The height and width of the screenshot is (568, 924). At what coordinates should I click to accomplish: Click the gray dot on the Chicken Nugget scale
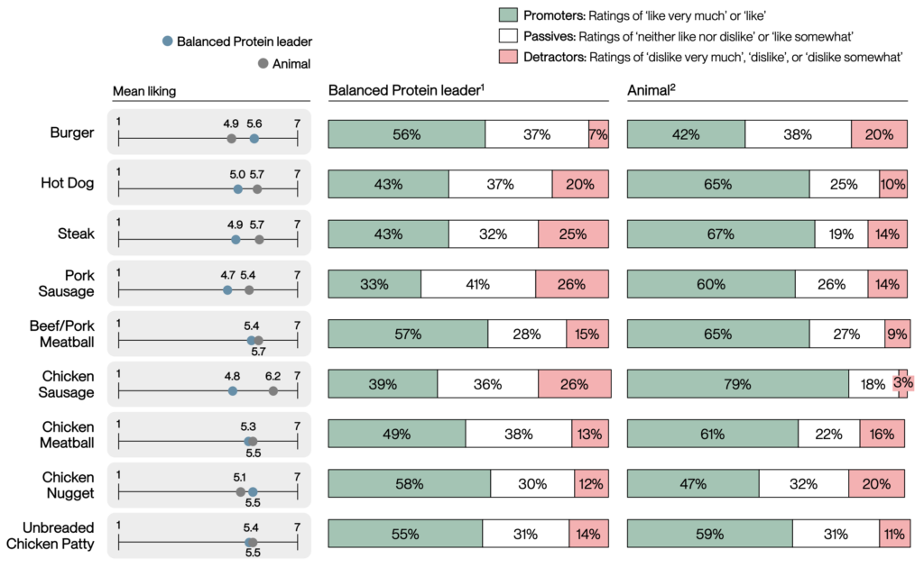pos(240,492)
